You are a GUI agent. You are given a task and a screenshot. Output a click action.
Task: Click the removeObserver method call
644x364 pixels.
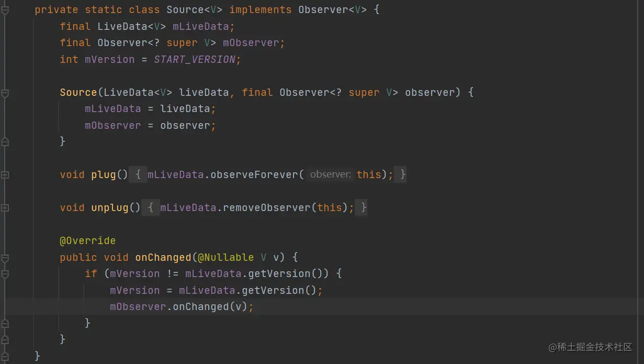(x=267, y=208)
